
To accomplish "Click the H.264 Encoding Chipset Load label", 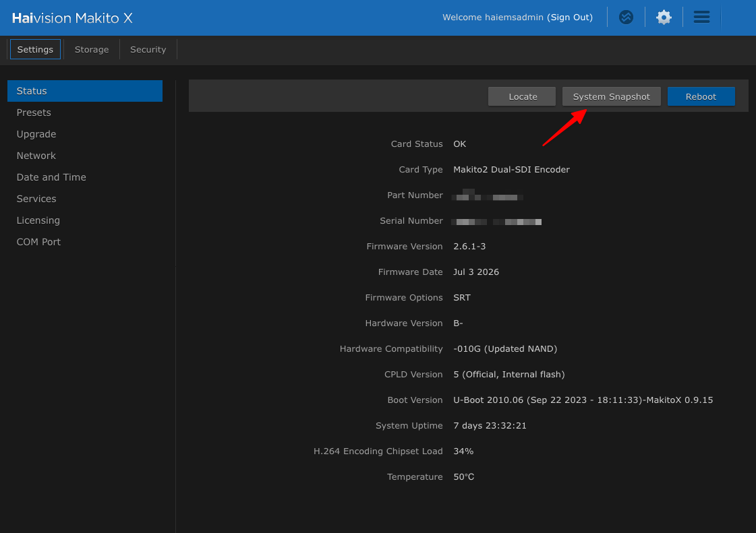I will point(378,451).
